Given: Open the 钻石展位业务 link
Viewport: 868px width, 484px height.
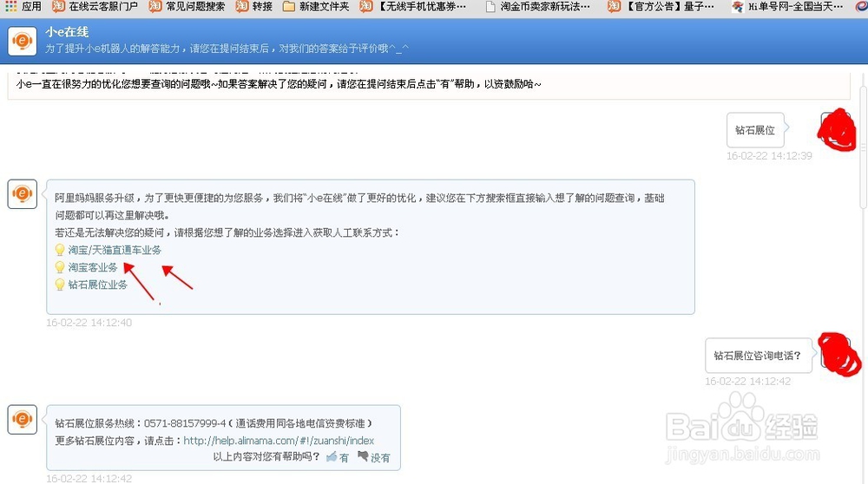Looking at the screenshot, I should click(x=97, y=285).
